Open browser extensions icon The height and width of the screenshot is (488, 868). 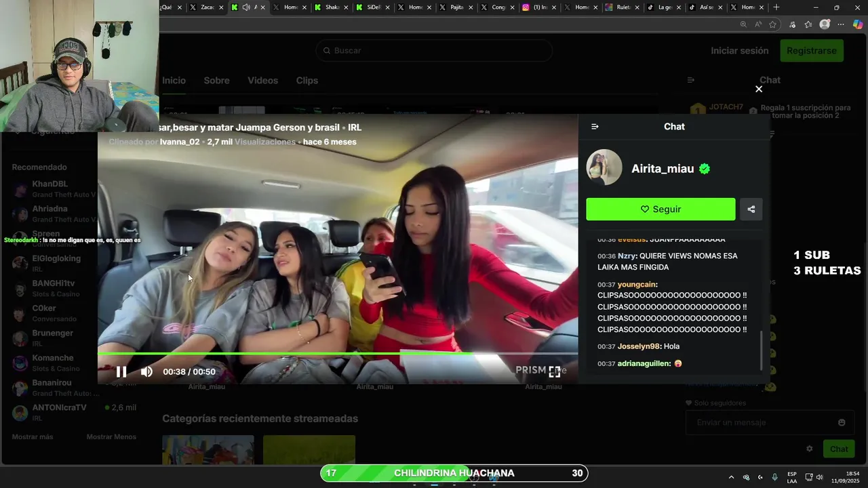point(792,24)
